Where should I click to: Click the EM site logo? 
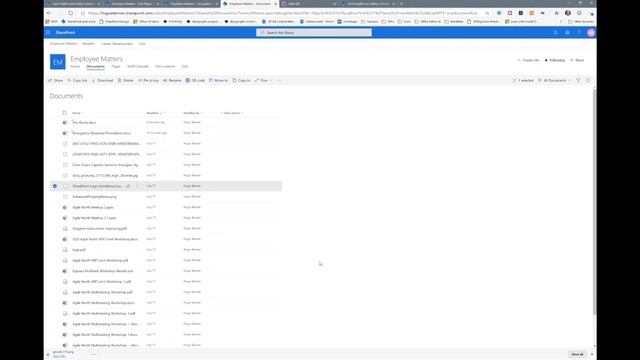point(58,62)
